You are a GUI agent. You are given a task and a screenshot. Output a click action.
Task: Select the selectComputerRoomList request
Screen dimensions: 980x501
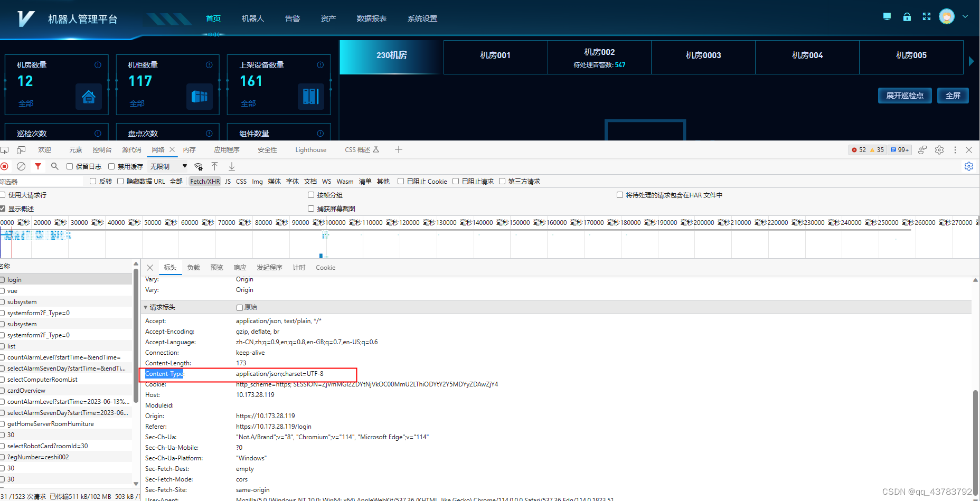point(66,380)
